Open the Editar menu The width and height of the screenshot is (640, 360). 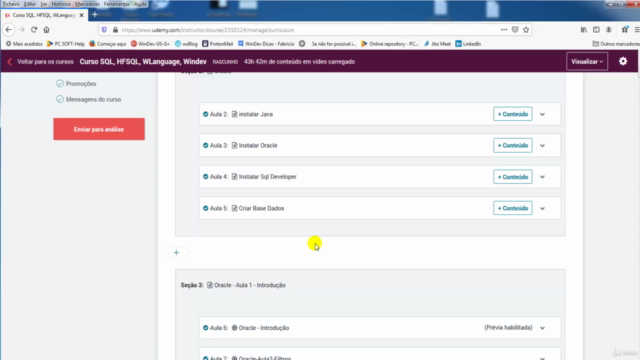30,4
